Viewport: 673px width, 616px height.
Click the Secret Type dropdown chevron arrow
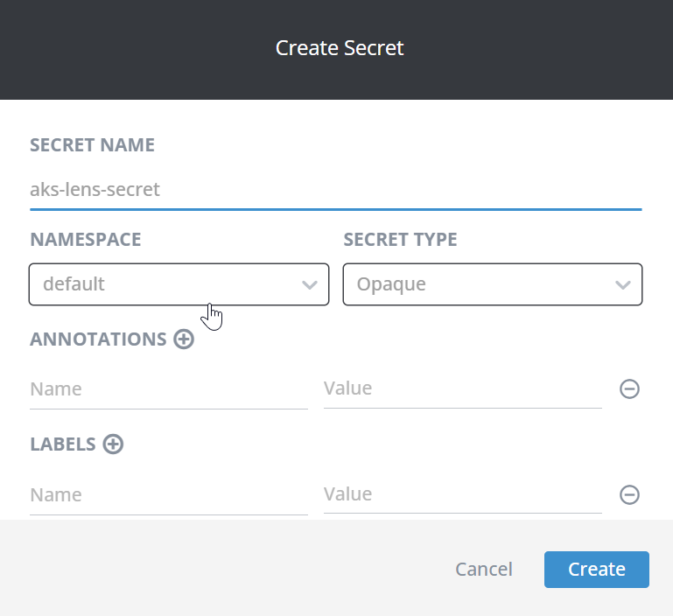point(623,285)
